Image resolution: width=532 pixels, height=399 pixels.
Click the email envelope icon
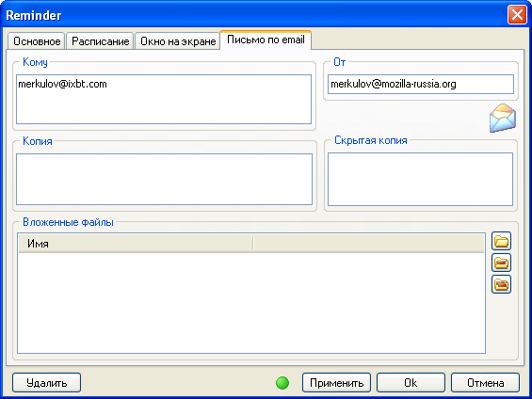(503, 118)
